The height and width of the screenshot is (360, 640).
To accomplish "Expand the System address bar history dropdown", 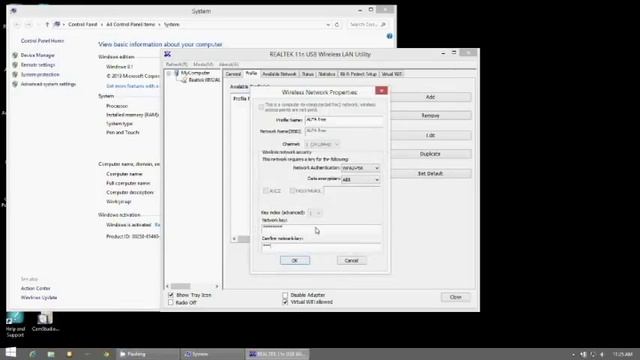I will click(328, 24).
